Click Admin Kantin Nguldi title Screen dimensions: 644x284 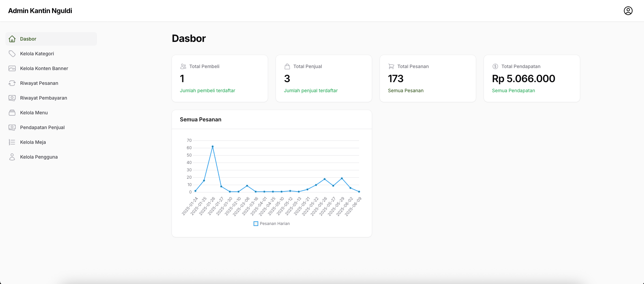[40, 11]
